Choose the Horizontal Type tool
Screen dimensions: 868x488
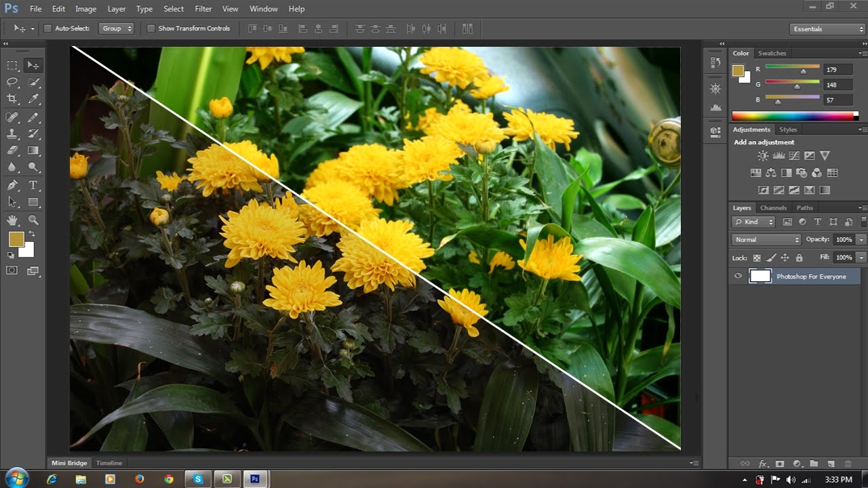pos(33,185)
